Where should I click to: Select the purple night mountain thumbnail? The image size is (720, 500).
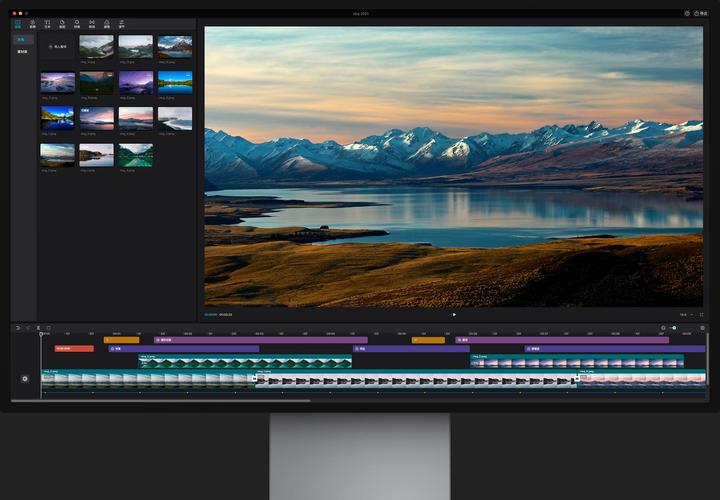click(x=135, y=83)
